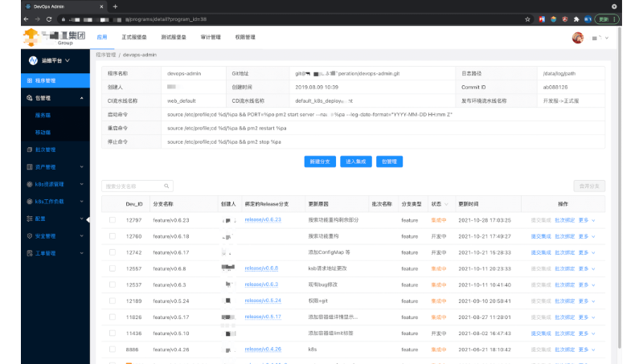The height and width of the screenshot is (364, 643).
Task: Tick checkbox for row feature/v0.6.17
Action: (x=113, y=252)
